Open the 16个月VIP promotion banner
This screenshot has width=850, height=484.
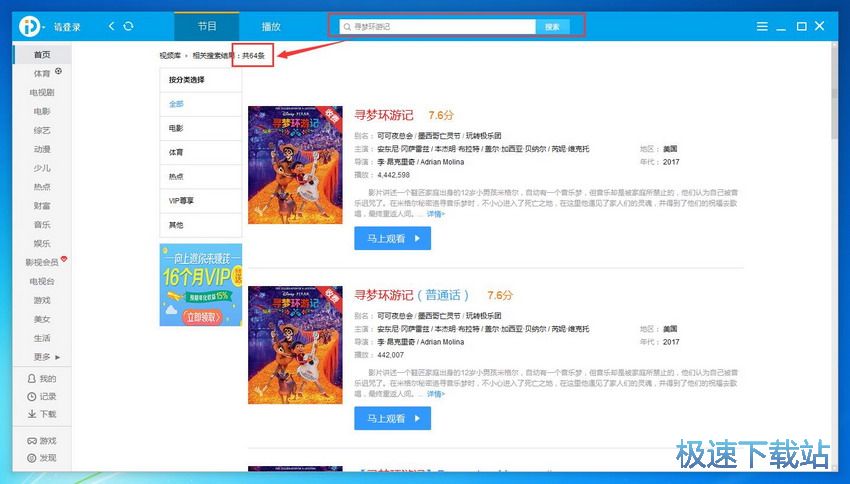201,285
